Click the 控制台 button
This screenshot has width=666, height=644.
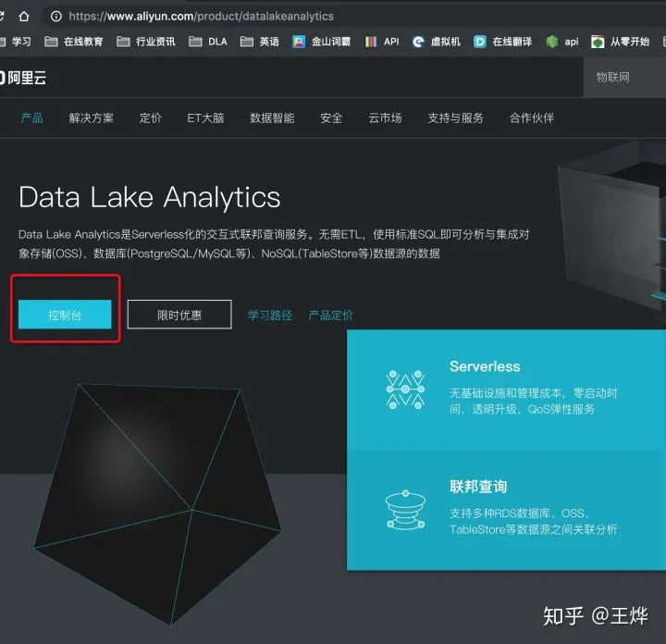[x=65, y=315]
